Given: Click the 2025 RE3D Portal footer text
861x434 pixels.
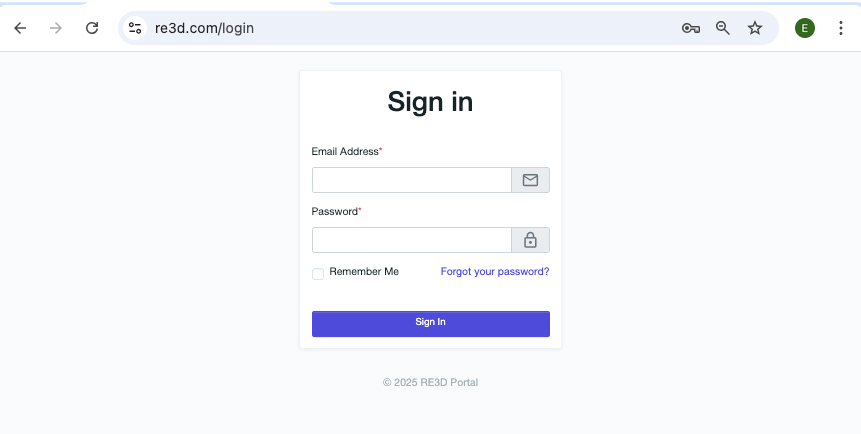Looking at the screenshot, I should (x=430, y=382).
